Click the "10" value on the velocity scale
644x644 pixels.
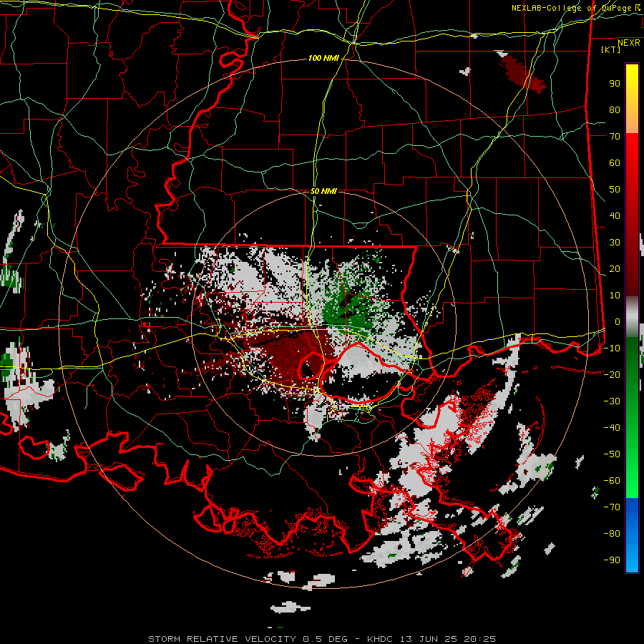coord(615,296)
